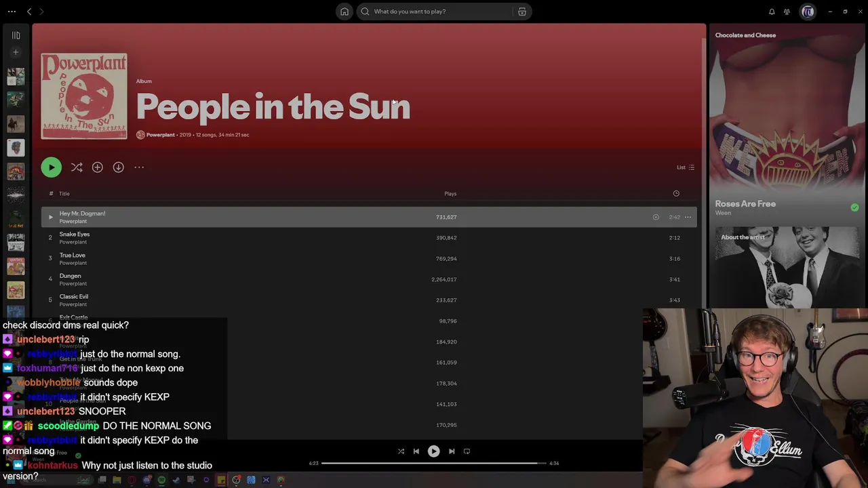Viewport: 868px width, 488px height.
Task: Seek within the playback progress bar
Action: (434, 464)
